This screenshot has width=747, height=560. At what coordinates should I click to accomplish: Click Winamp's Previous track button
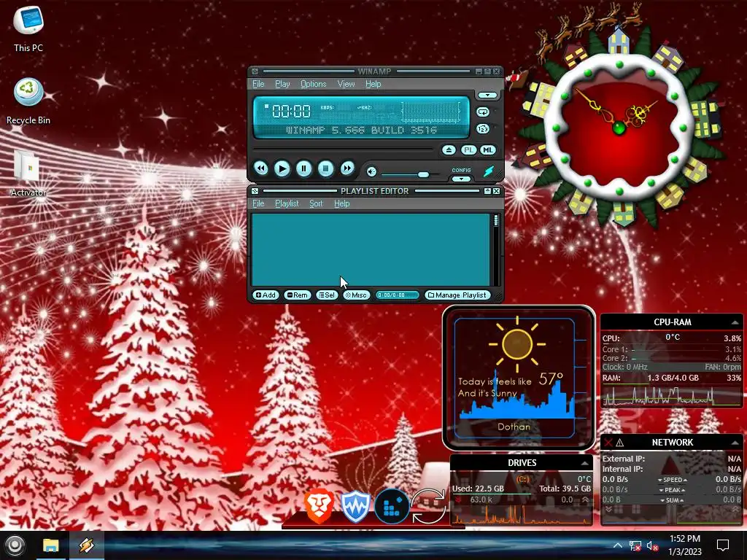coord(260,168)
